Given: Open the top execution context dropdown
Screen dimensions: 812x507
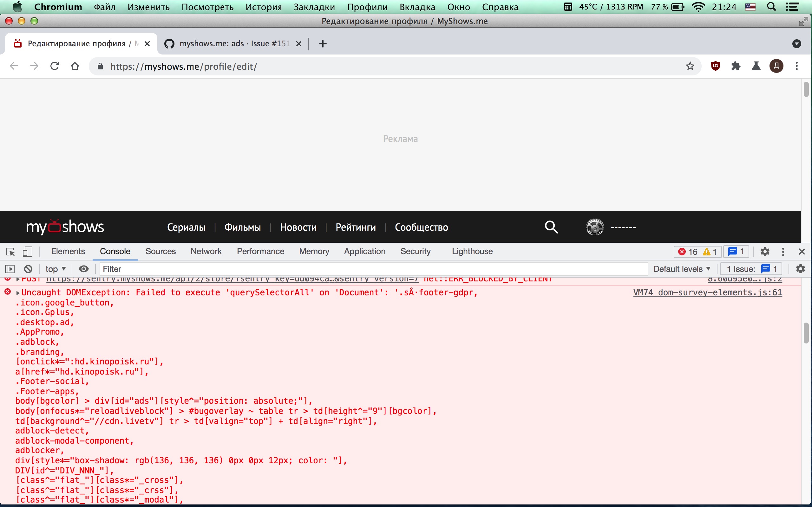Looking at the screenshot, I should click(55, 269).
